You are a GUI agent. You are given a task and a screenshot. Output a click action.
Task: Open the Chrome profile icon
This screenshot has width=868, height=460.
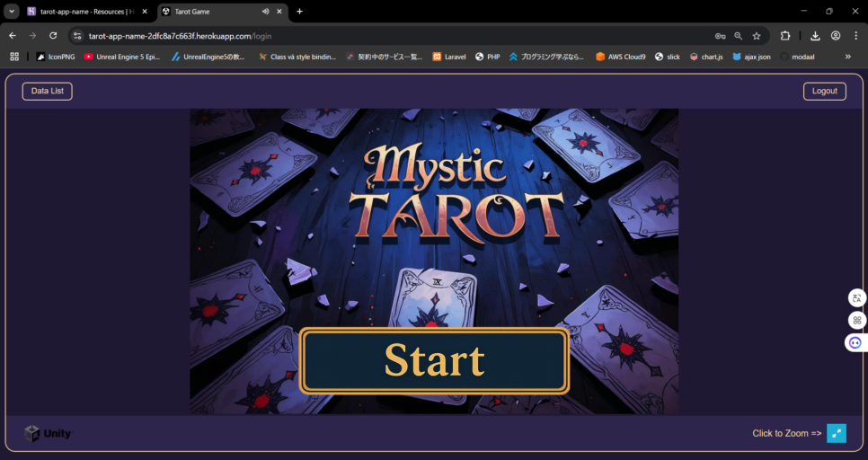click(x=836, y=36)
